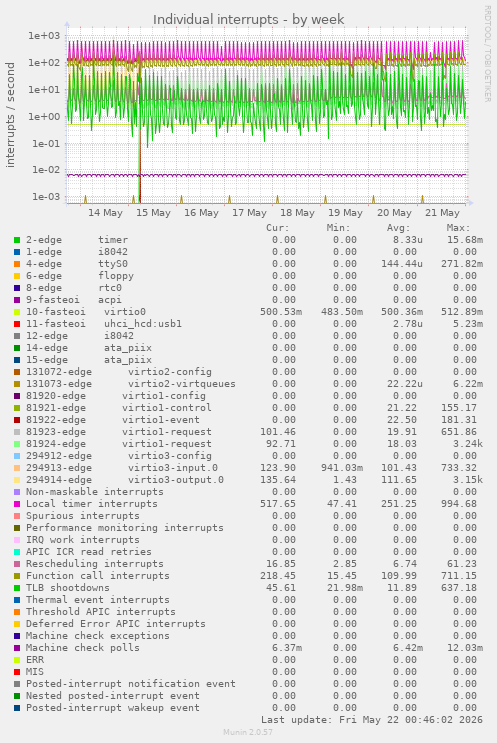The width and height of the screenshot is (497, 743).
Task: Click the red uhci_hcd:usb1 color swatch
Action: (17, 324)
